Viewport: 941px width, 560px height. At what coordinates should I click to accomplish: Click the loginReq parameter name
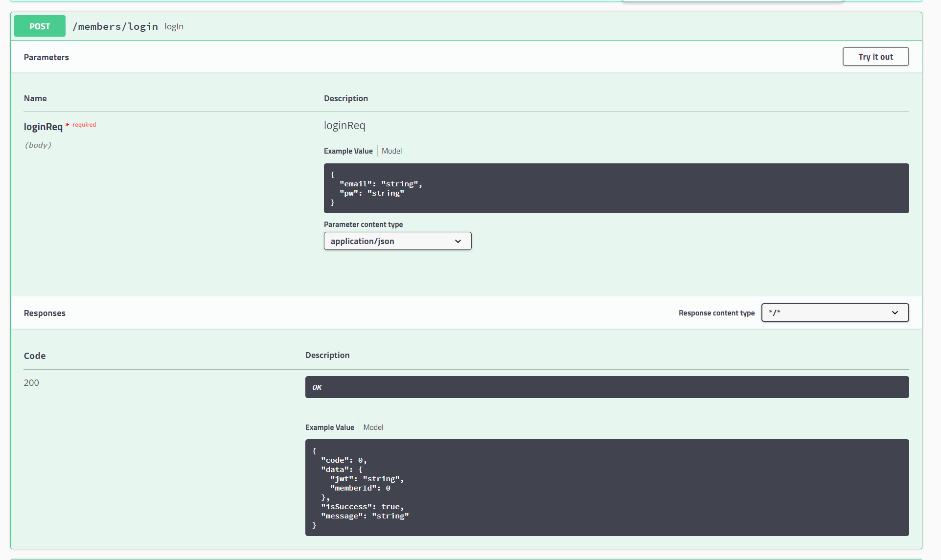click(43, 127)
